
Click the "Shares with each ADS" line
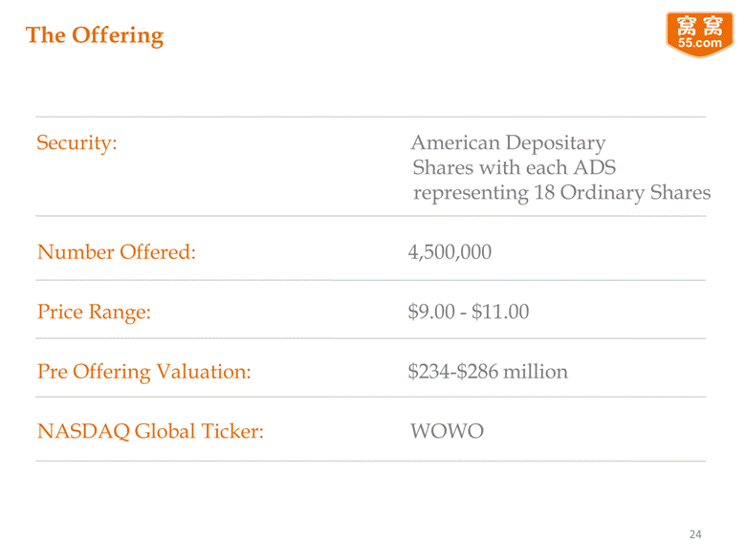[x=514, y=168]
